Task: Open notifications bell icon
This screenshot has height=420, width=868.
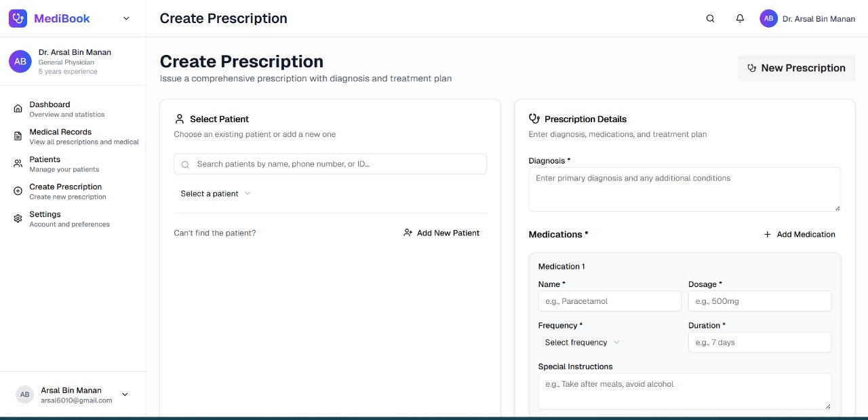Action: pyautogui.click(x=740, y=19)
